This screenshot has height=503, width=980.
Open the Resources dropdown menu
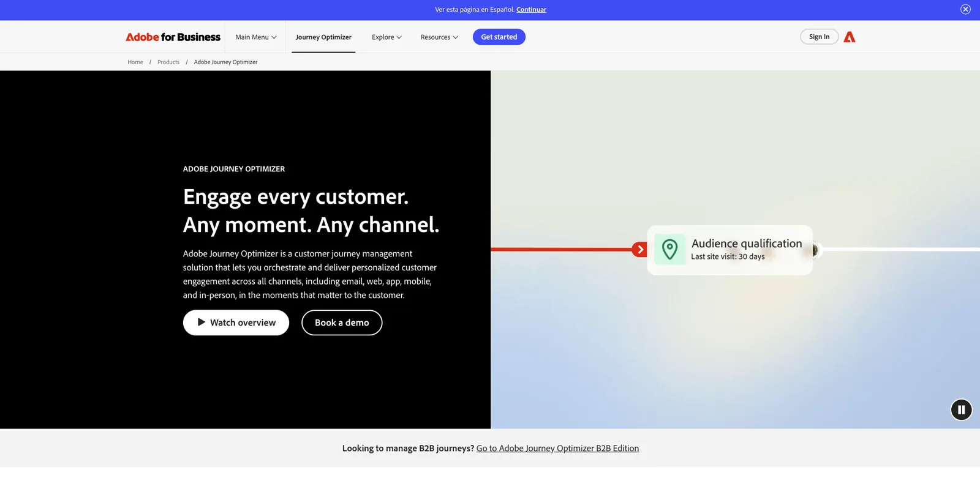(x=439, y=37)
